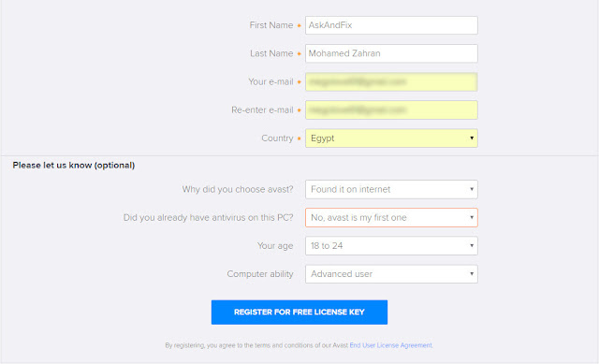This screenshot has width=599, height=364.
Task: Click the arrow icon on Your age select
Action: tap(472, 246)
